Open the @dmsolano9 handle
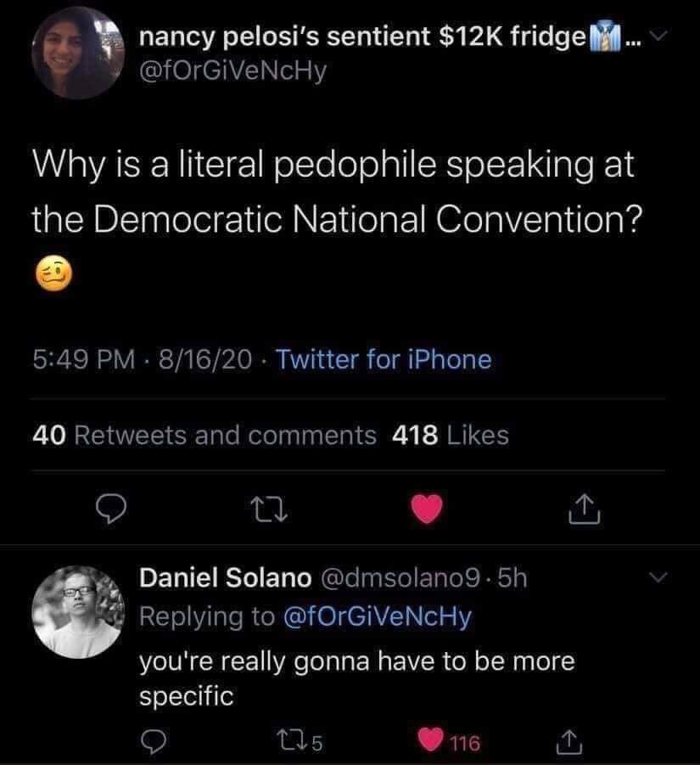The image size is (700, 765). 404,578
